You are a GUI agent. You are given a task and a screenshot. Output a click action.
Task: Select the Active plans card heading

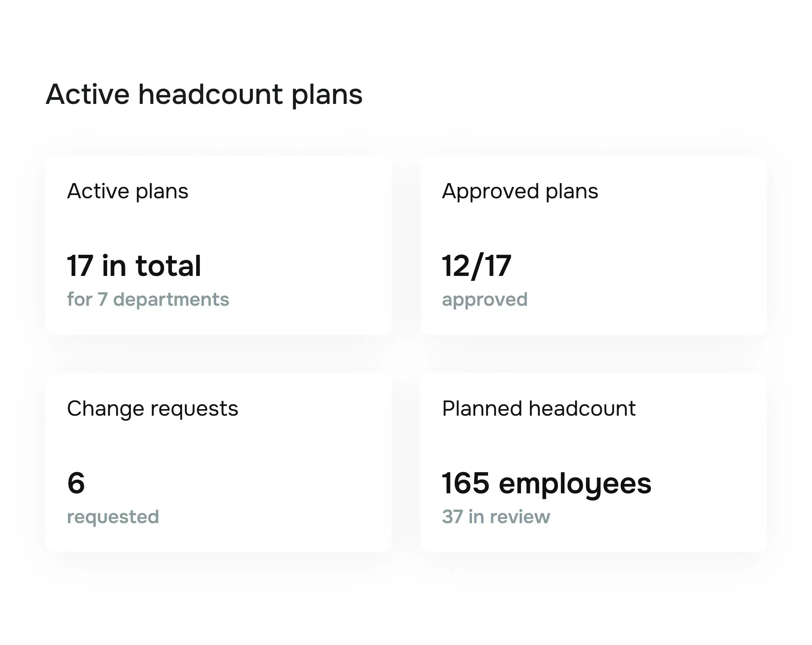pos(128,191)
